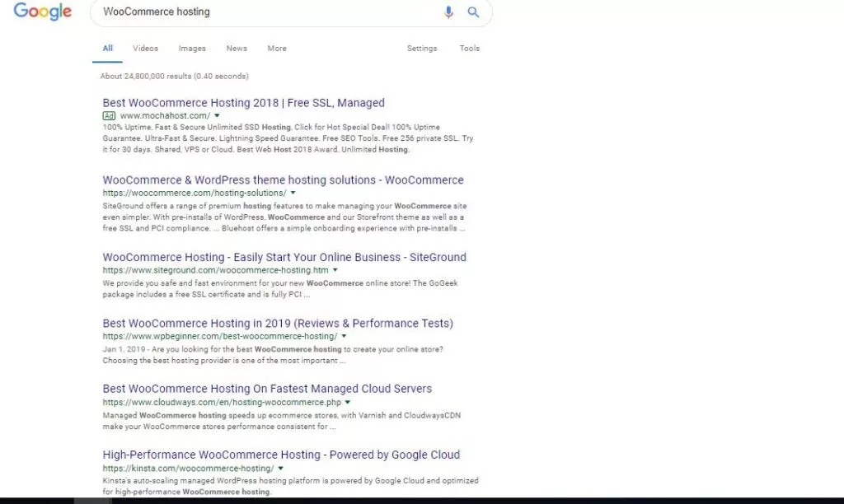Click the Jan 1, 2019 date snippet
The image size is (844, 504).
tap(124, 350)
